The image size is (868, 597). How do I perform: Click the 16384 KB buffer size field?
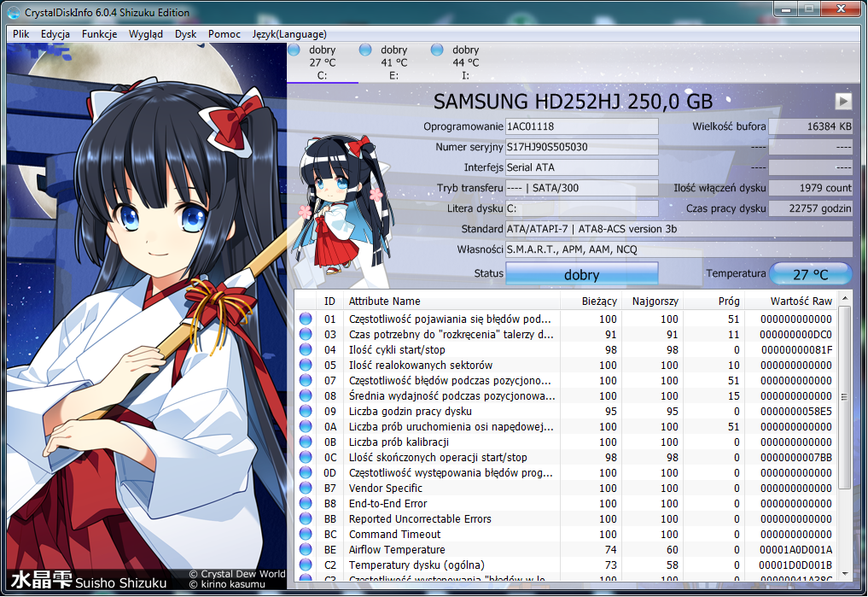point(811,126)
